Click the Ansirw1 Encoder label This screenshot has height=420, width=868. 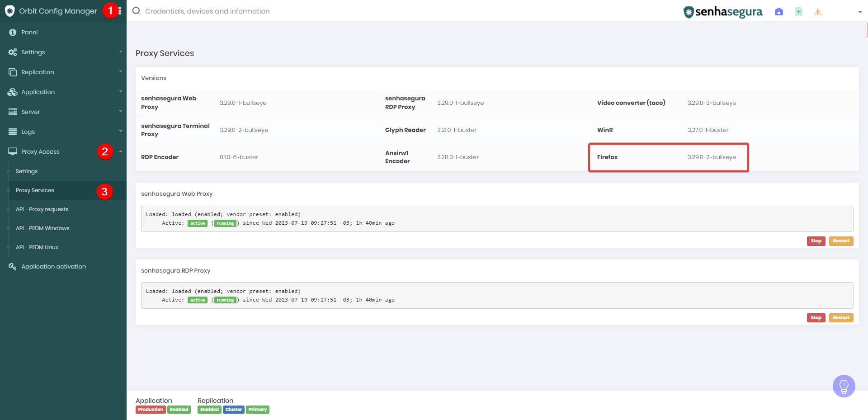click(x=397, y=157)
